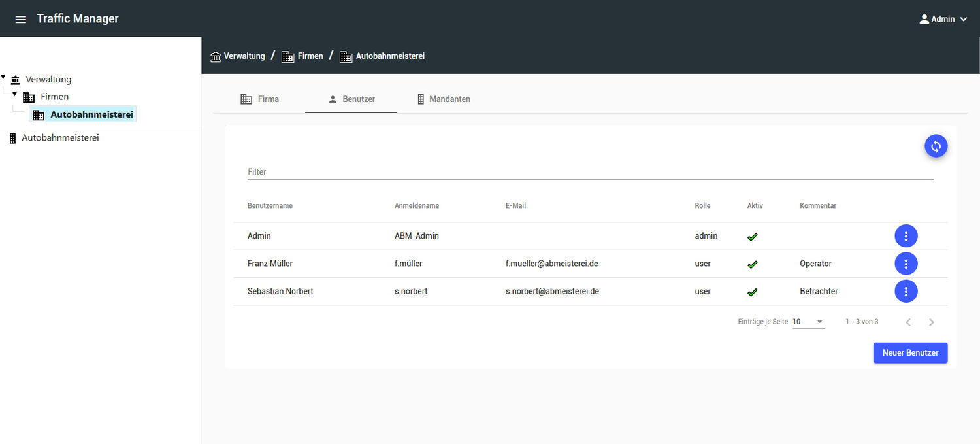Click the Firmen breadcrumb link
This screenshot has width=980, height=444.
[x=310, y=56]
